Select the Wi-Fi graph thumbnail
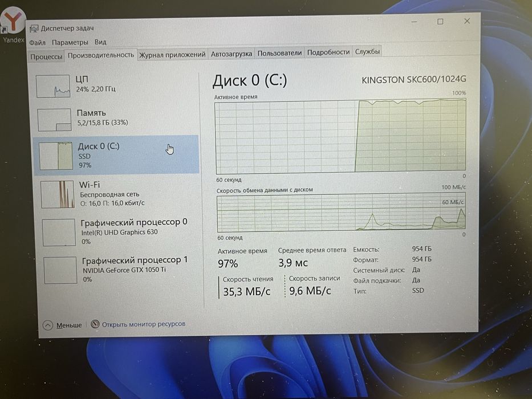 [x=58, y=194]
